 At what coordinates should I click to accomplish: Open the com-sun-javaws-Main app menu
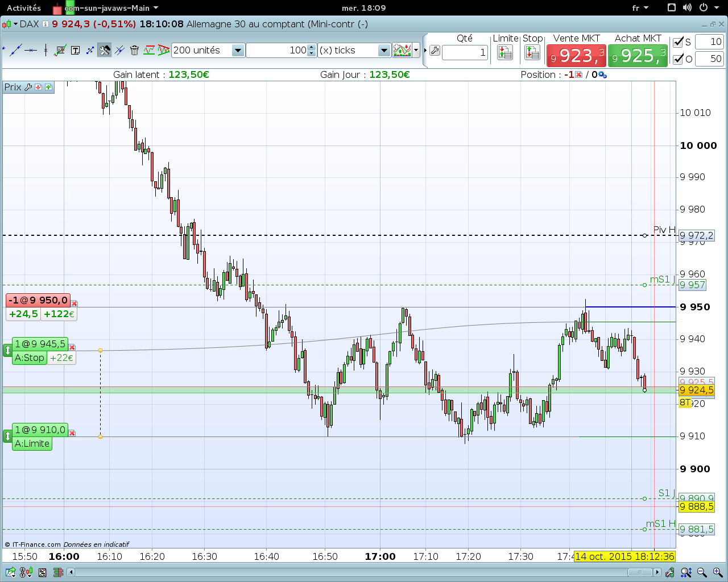pos(106,8)
